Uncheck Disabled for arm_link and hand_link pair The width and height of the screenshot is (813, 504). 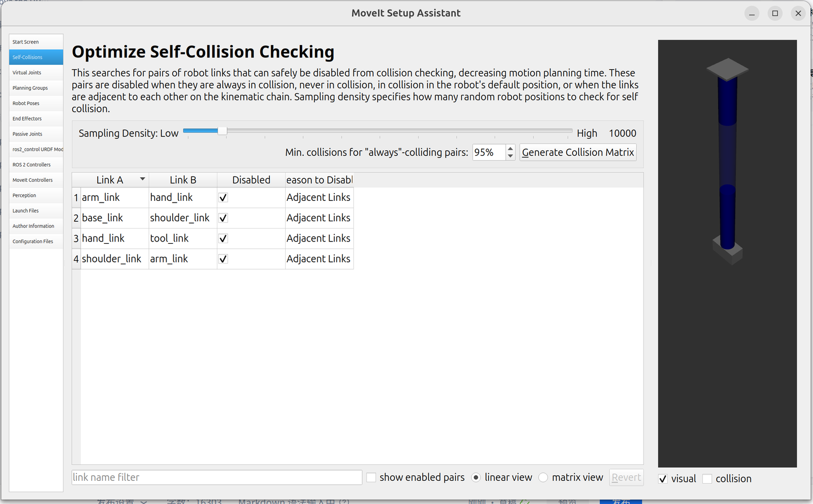click(x=223, y=198)
